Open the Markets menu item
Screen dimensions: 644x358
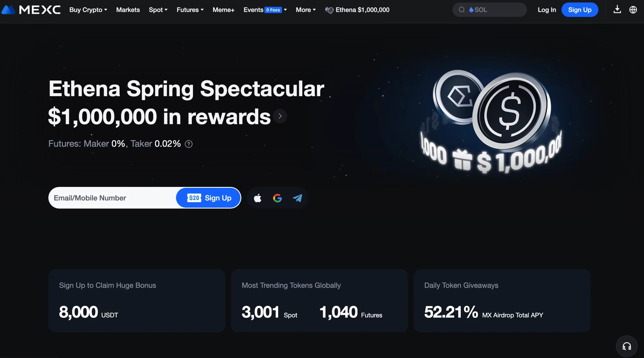[x=128, y=10]
